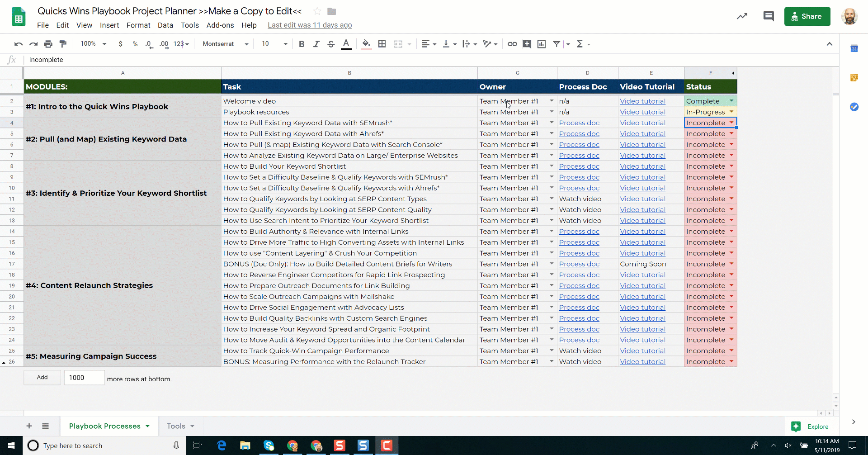Click the insert link icon
The width and height of the screenshot is (868, 455).
tap(512, 44)
